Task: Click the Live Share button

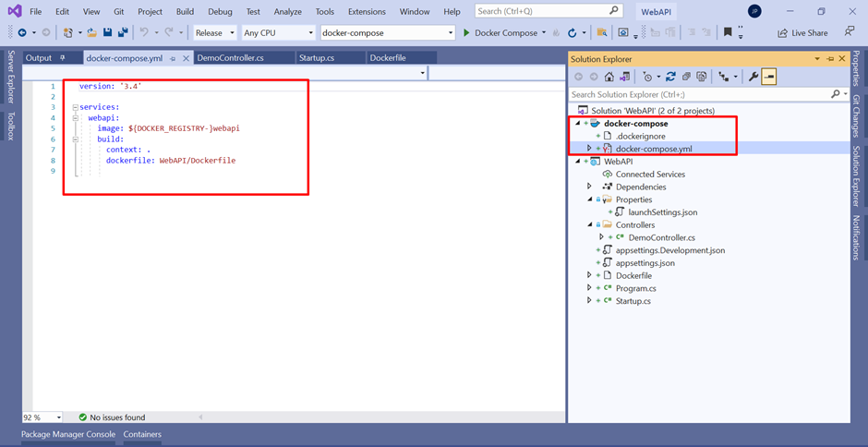Action: pos(802,33)
